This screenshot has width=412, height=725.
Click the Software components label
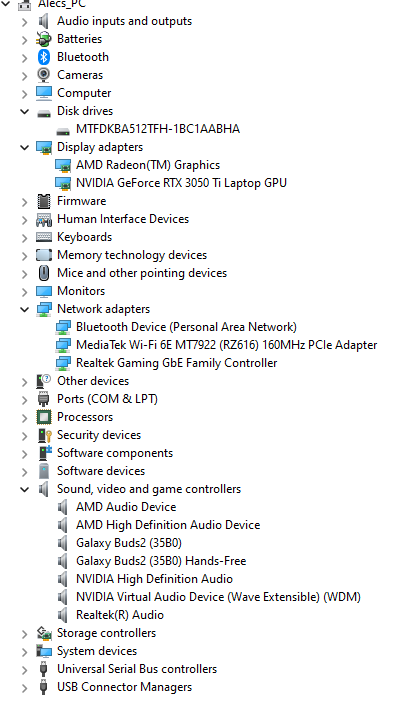(x=115, y=454)
